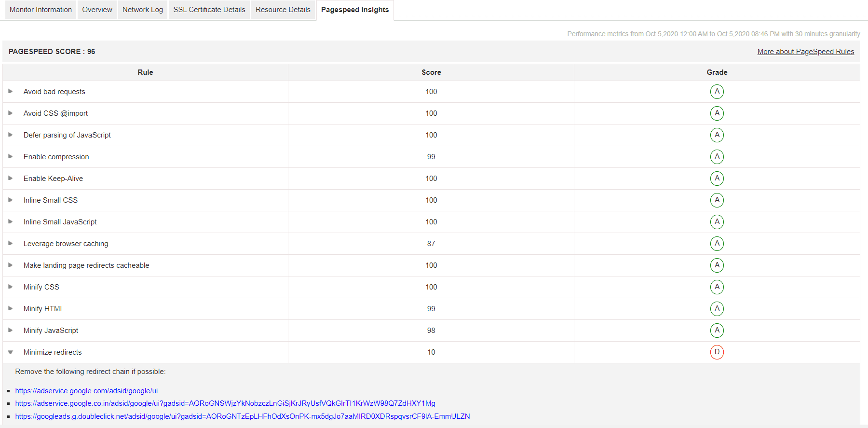Open the googleads.g.doubleclick.net redirect link
868x428 pixels.
242,416
